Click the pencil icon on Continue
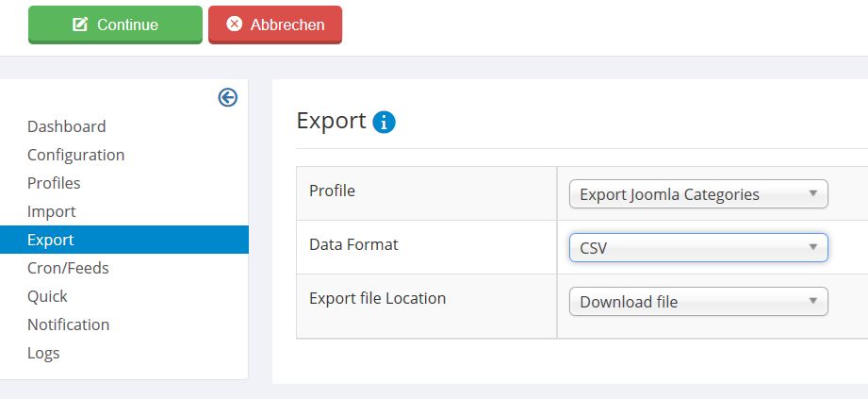The image size is (868, 399). pos(80,25)
